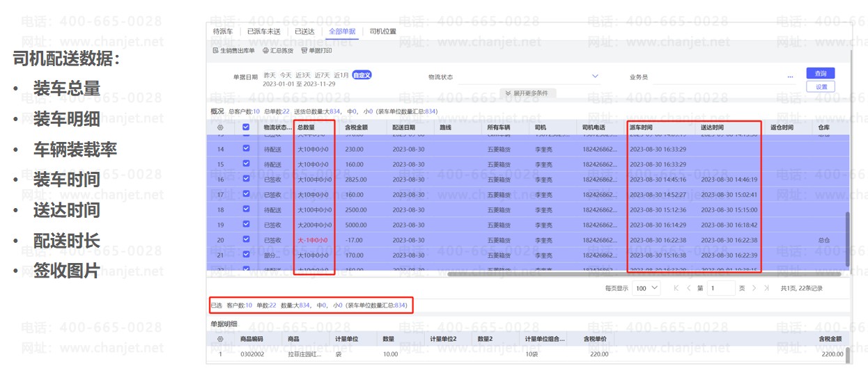Go to the first page arrow icon
This screenshot has width=868, height=382.
point(676,288)
